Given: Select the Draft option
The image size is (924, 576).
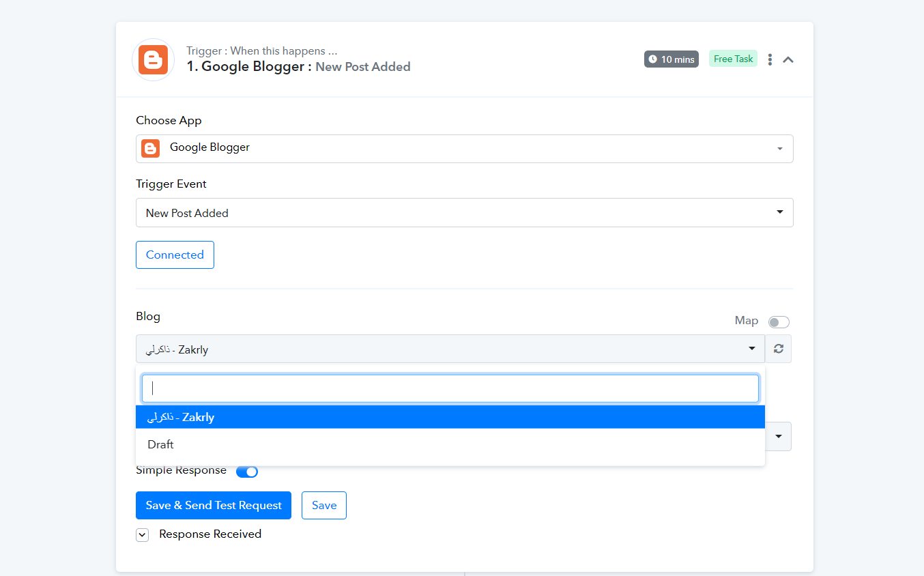Looking at the screenshot, I should [450, 444].
